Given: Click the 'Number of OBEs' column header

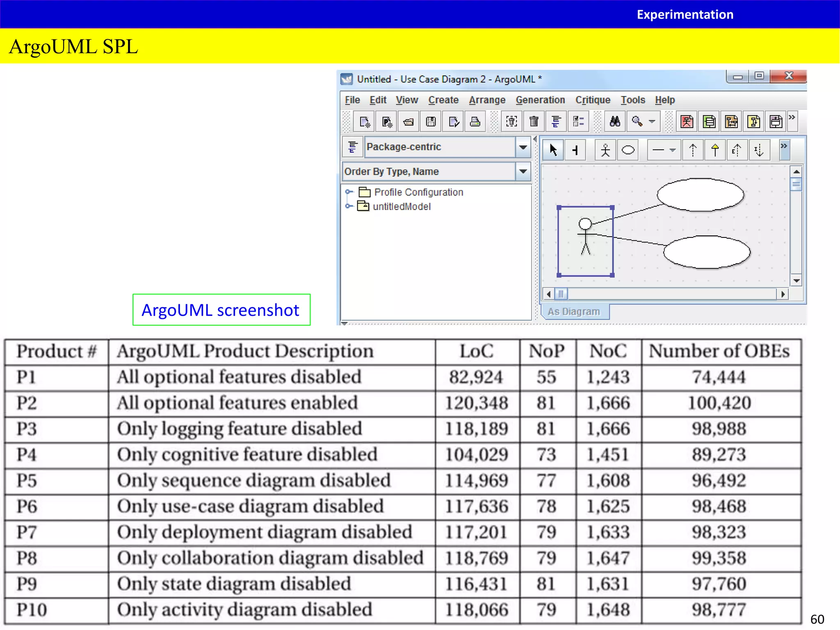Looking at the screenshot, I should (719, 352).
